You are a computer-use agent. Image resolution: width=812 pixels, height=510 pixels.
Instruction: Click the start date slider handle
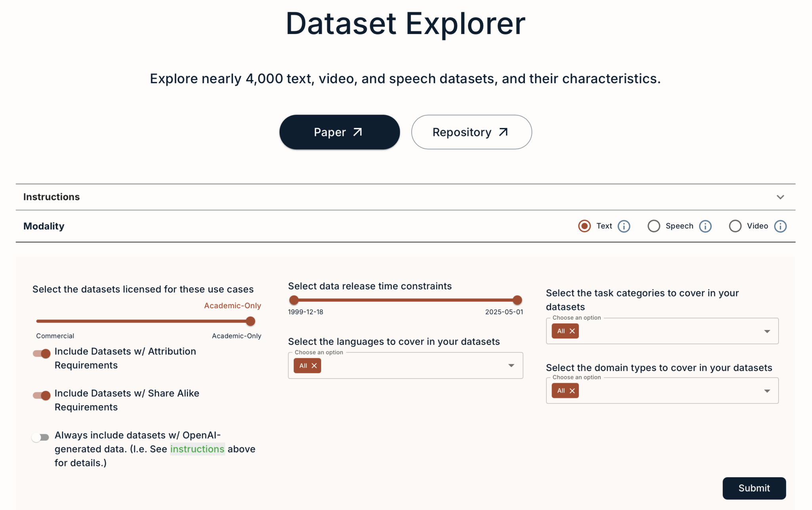click(x=294, y=300)
